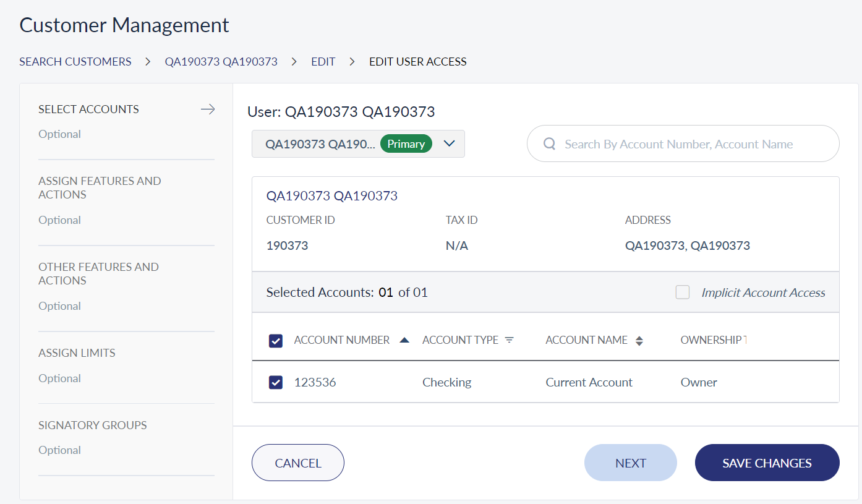Click the green Primary badge

[x=406, y=144]
